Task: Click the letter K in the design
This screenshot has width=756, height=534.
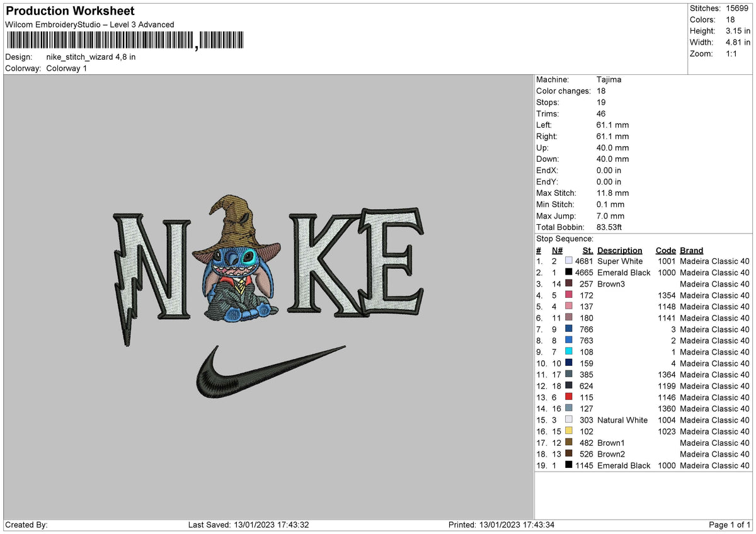Action: [x=328, y=264]
